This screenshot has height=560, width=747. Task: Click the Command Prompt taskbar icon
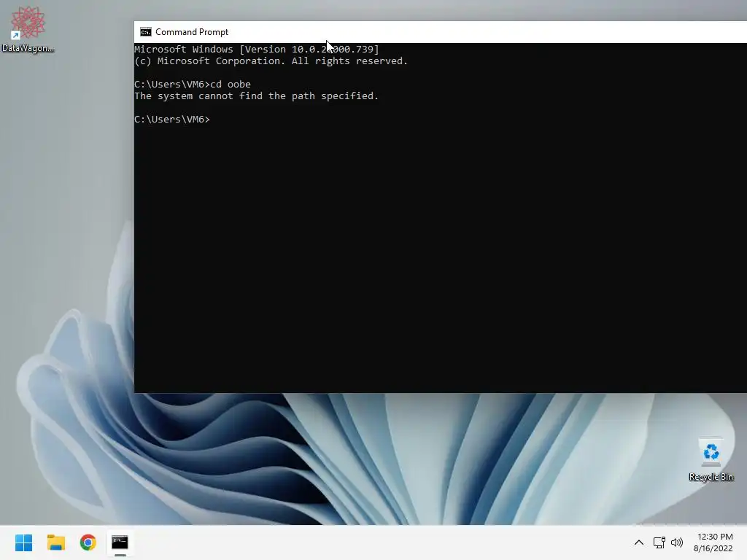point(120,542)
